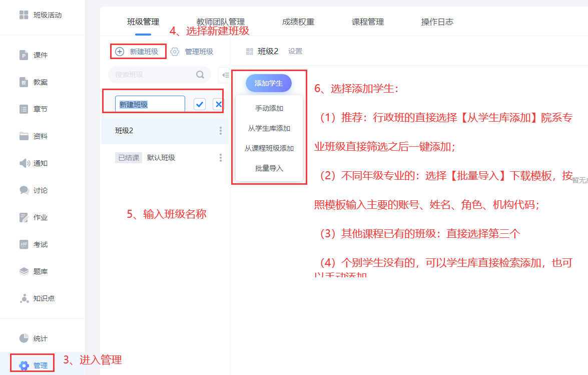This screenshot has height=375, width=588.
Task: Open 知识点 icon in the sidebar
Action: point(24,298)
